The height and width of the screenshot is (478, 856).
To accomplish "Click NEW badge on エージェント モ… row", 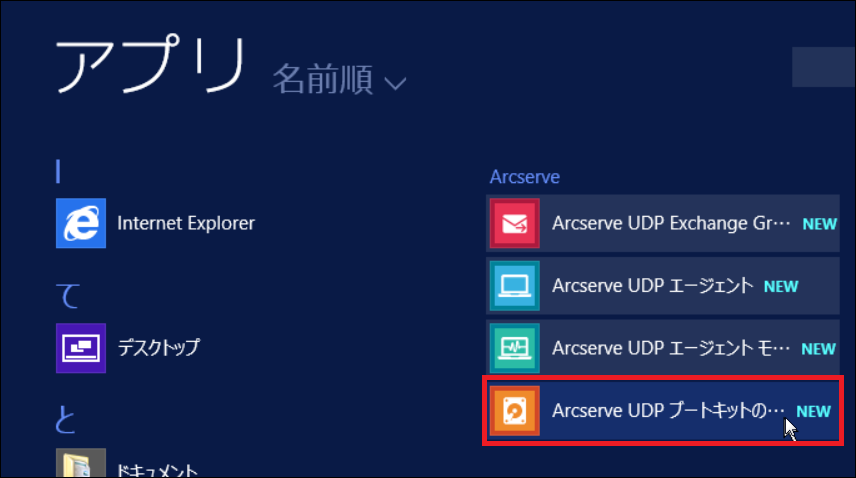I will pos(818,349).
